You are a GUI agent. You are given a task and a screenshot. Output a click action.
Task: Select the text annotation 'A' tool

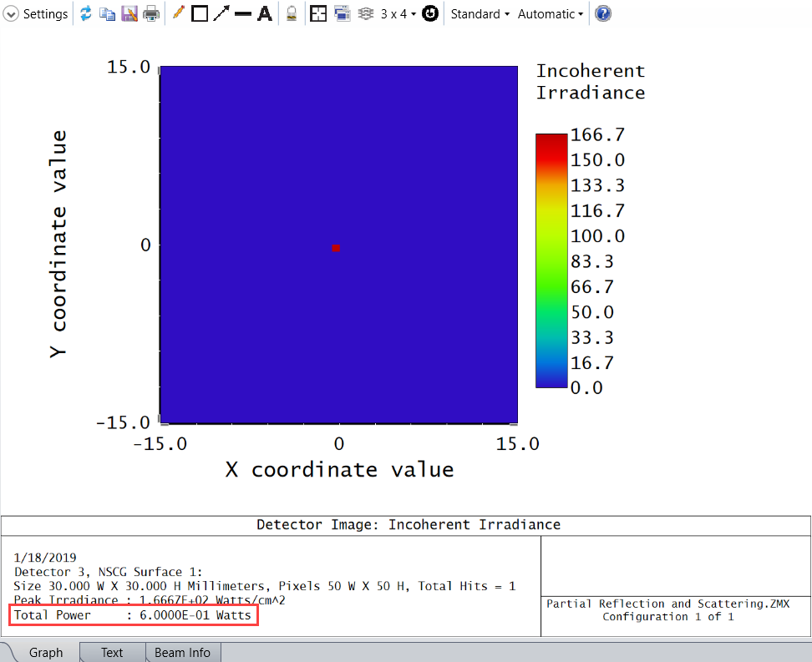pos(265,14)
